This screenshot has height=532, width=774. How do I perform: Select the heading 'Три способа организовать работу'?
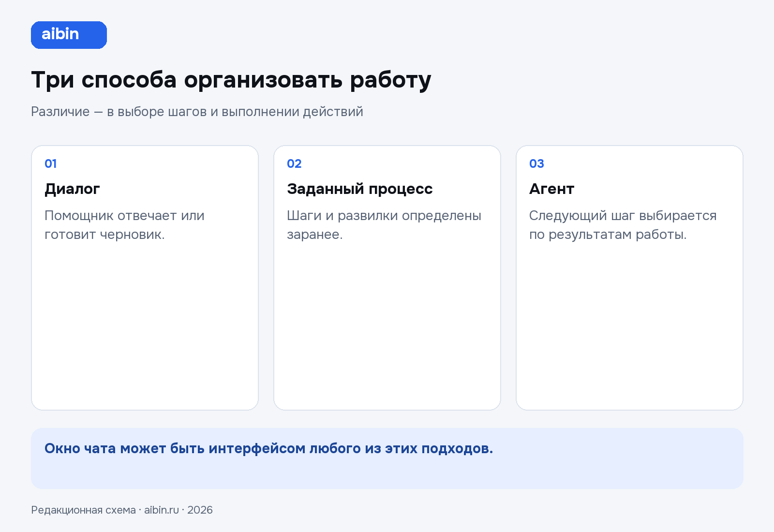pyautogui.click(x=231, y=80)
